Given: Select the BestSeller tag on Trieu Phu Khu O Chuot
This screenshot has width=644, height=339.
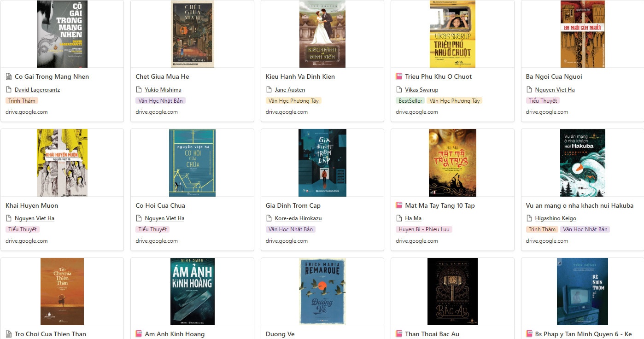Looking at the screenshot, I should point(410,101).
